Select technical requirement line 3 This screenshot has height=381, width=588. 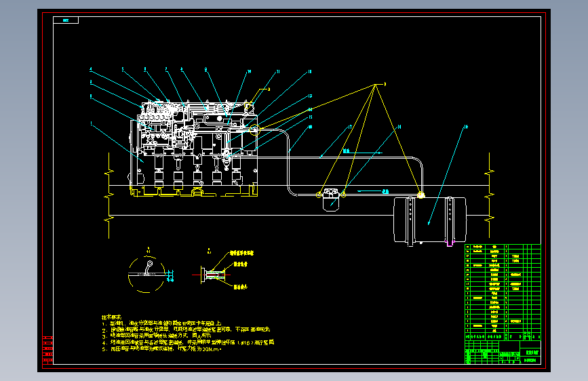point(157,336)
